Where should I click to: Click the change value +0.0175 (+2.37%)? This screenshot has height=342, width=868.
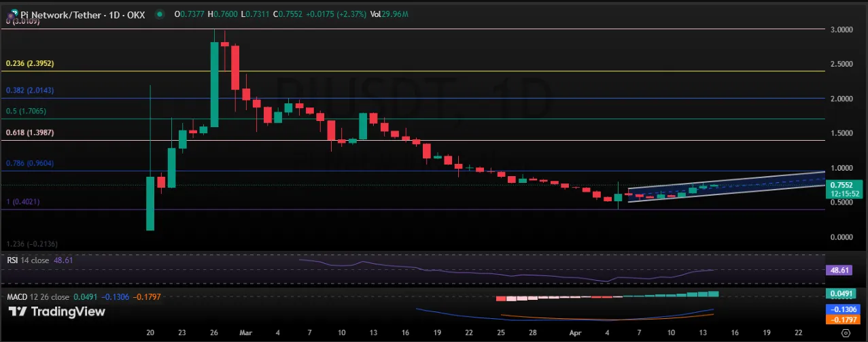(338, 14)
